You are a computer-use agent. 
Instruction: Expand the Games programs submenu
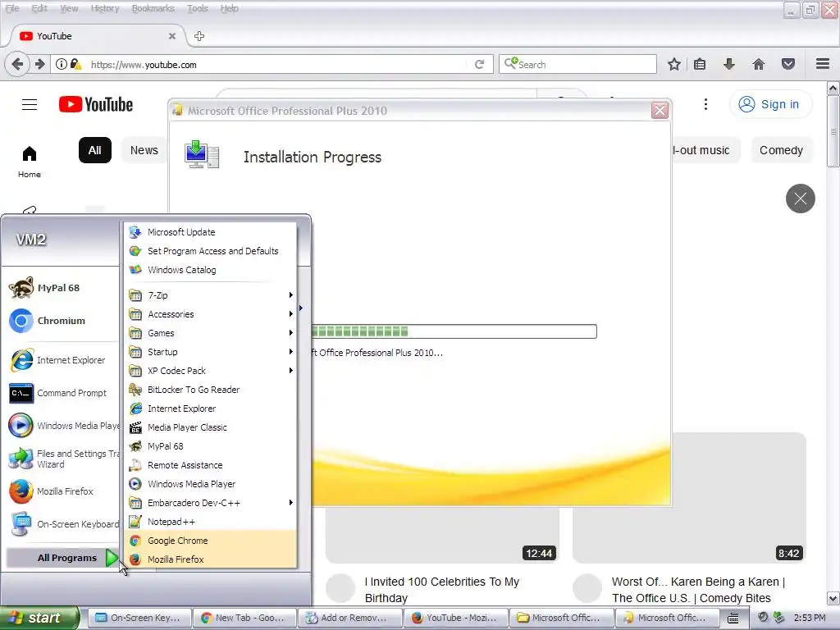click(x=211, y=333)
